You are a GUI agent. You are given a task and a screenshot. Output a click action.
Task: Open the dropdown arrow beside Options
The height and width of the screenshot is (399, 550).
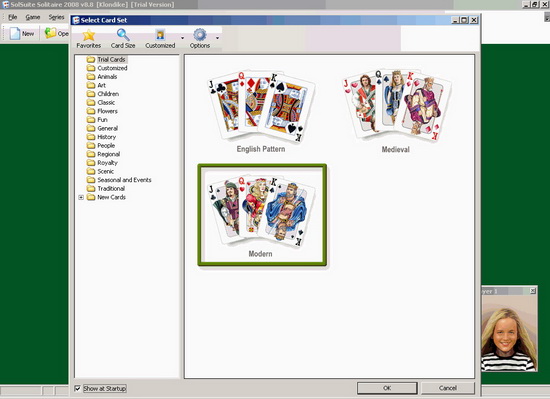pyautogui.click(x=217, y=38)
